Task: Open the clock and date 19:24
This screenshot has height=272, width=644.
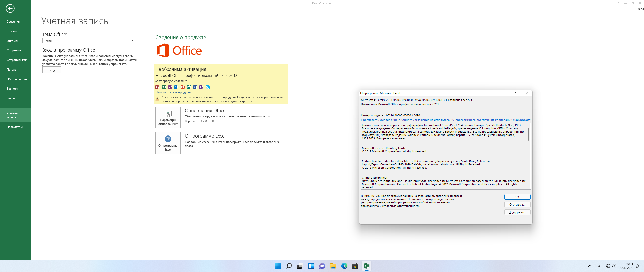Action: tap(626, 266)
